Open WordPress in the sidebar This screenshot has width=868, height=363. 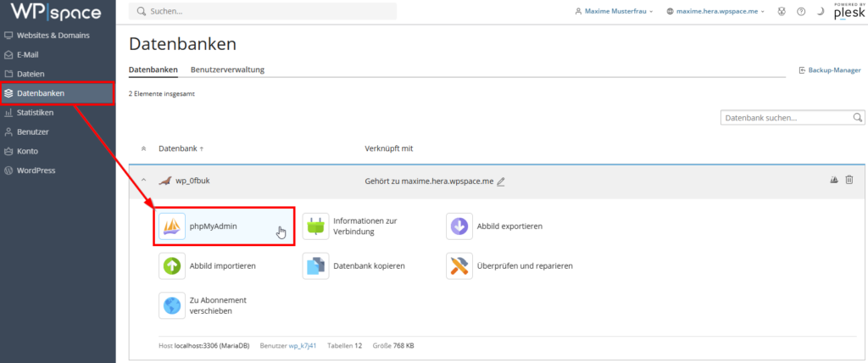[x=58, y=170]
